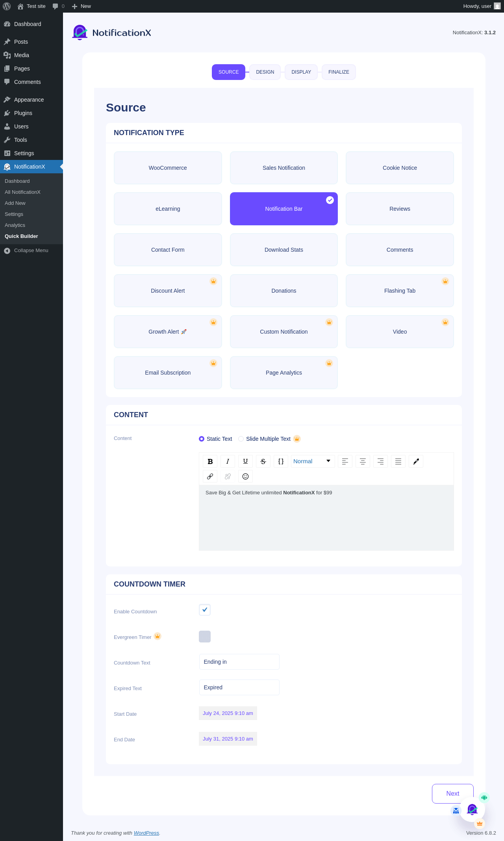Uncheck the Enable Countdown checkbox
This screenshot has height=841, width=504.
click(205, 610)
